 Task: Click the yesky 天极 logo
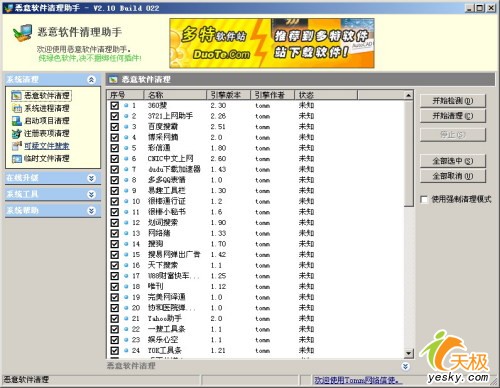[x=455, y=356]
